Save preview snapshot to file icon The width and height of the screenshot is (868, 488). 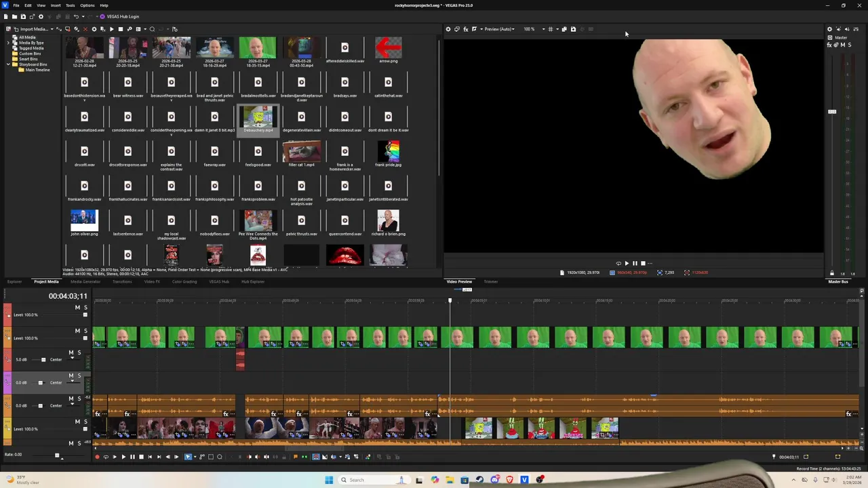[573, 29]
